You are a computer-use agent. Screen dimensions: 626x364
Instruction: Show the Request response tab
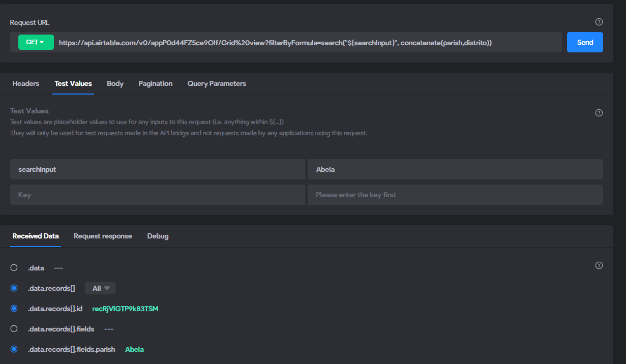[103, 236]
